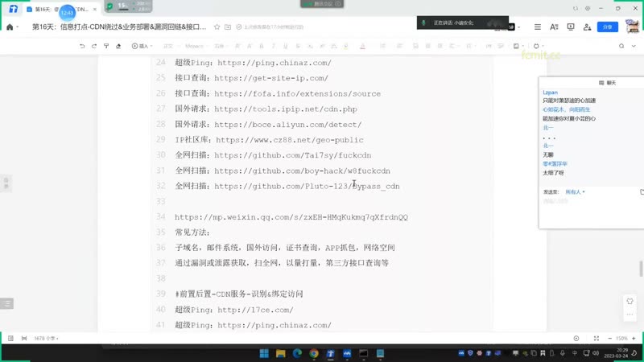Open the 正文 paragraph style dropdown

(170, 46)
